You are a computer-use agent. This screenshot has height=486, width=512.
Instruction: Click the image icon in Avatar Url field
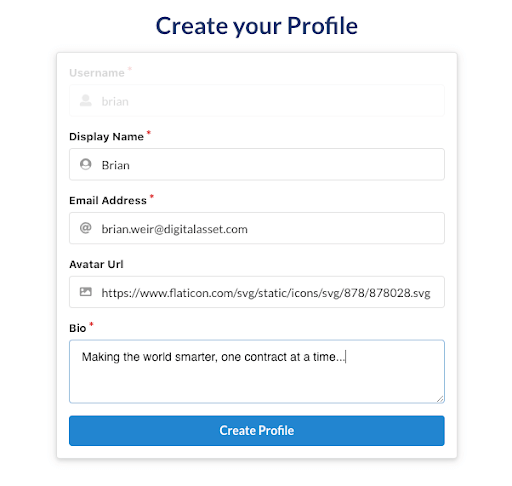(x=86, y=292)
